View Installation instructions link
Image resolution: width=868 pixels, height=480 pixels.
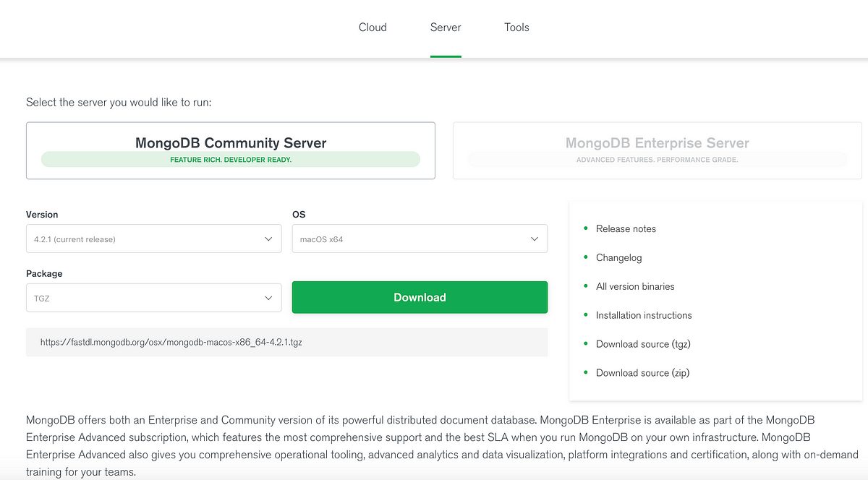644,315
